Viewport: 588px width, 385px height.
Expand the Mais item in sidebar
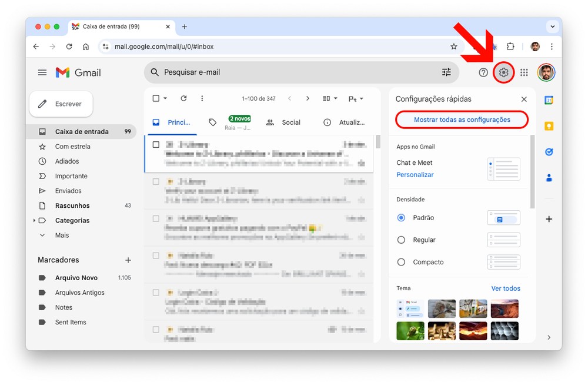62,235
